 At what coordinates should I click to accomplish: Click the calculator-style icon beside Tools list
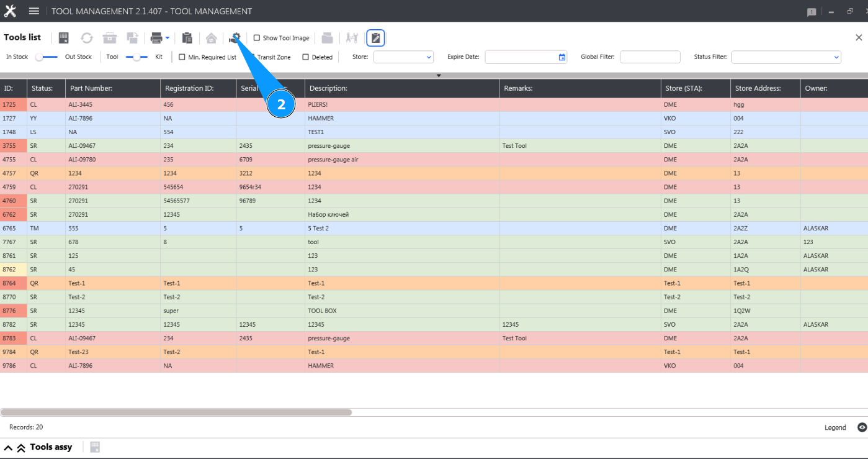63,38
